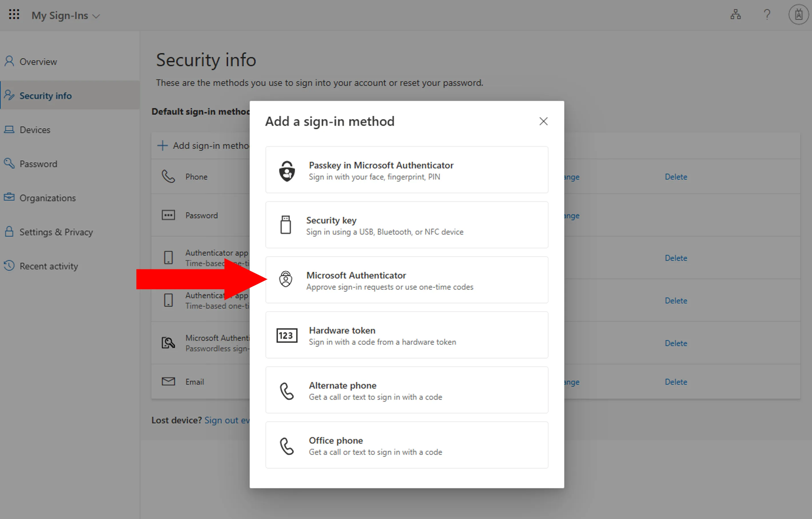
Task: Go to Overview in the sidebar
Action: [x=38, y=62]
